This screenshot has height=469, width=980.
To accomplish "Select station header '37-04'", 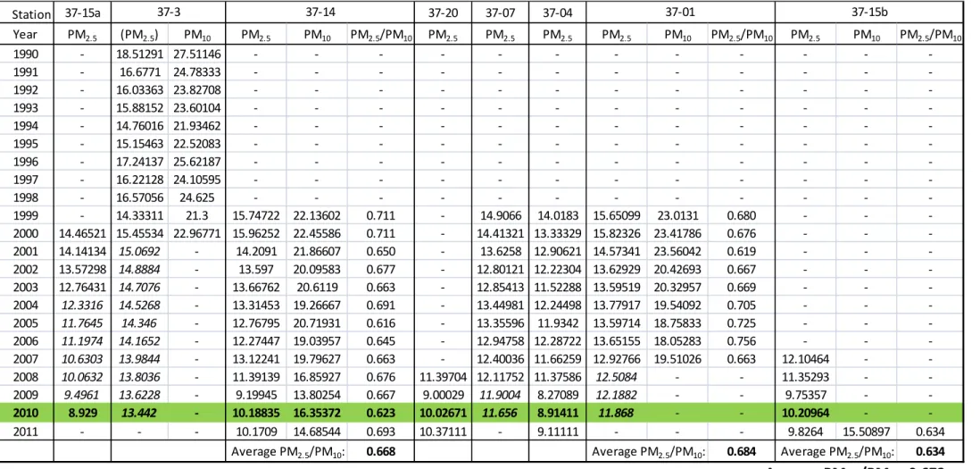I will pos(558,13).
